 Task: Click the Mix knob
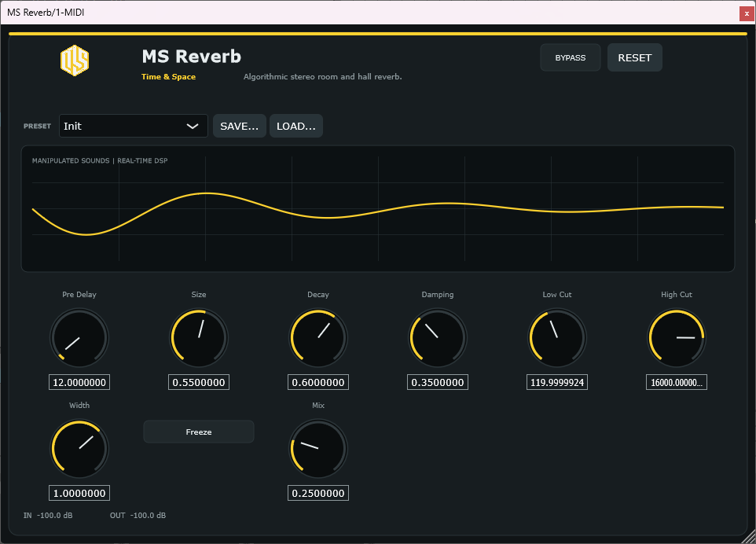pos(318,449)
